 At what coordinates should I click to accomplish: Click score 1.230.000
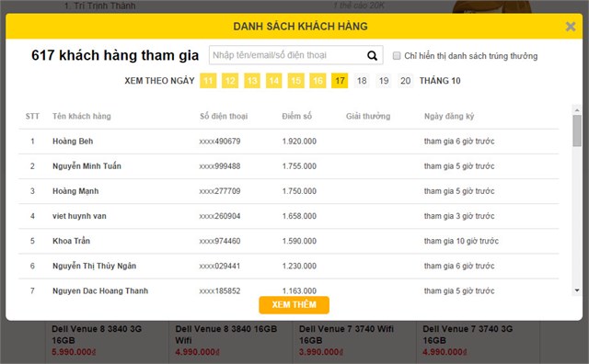(x=299, y=266)
